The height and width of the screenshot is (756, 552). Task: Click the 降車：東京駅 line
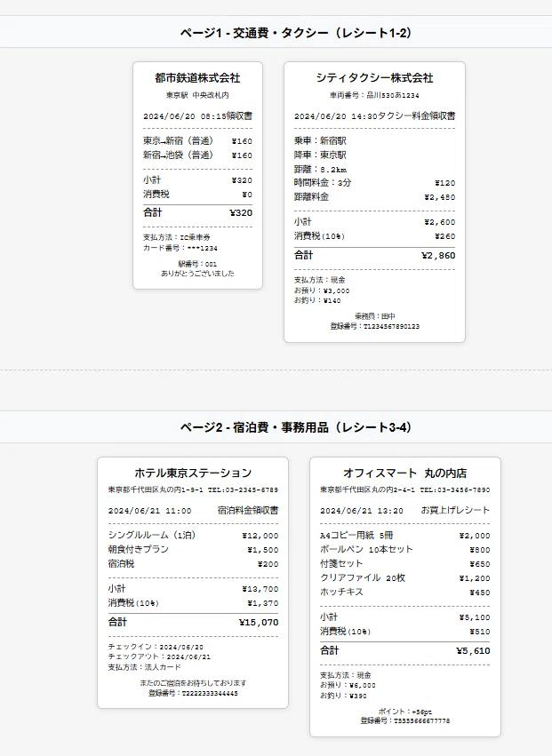point(320,155)
